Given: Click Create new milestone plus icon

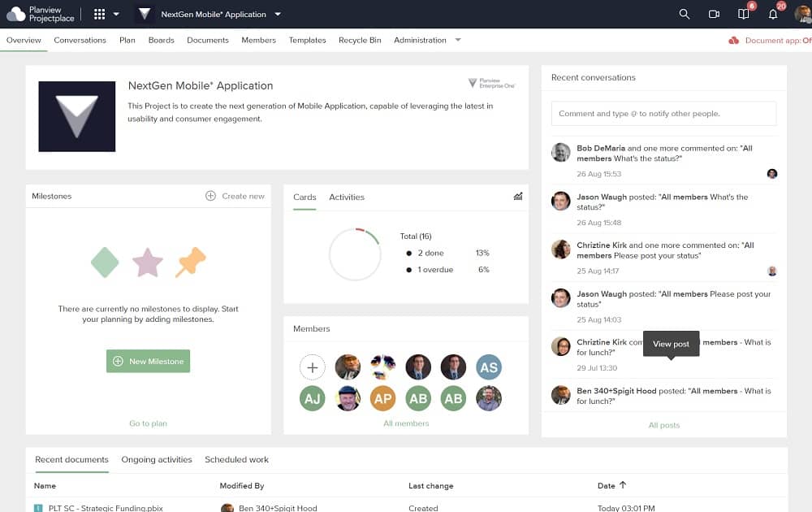Looking at the screenshot, I should pyautogui.click(x=210, y=196).
